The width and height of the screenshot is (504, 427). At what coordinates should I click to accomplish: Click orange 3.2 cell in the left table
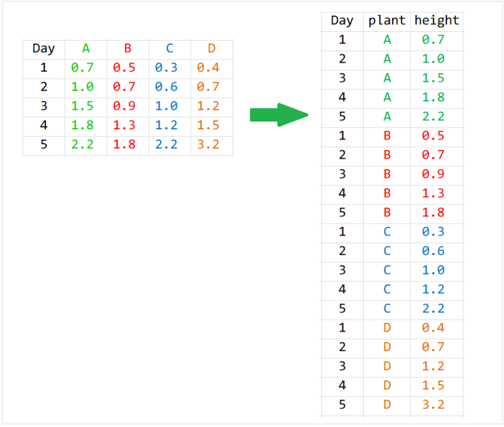click(x=208, y=145)
